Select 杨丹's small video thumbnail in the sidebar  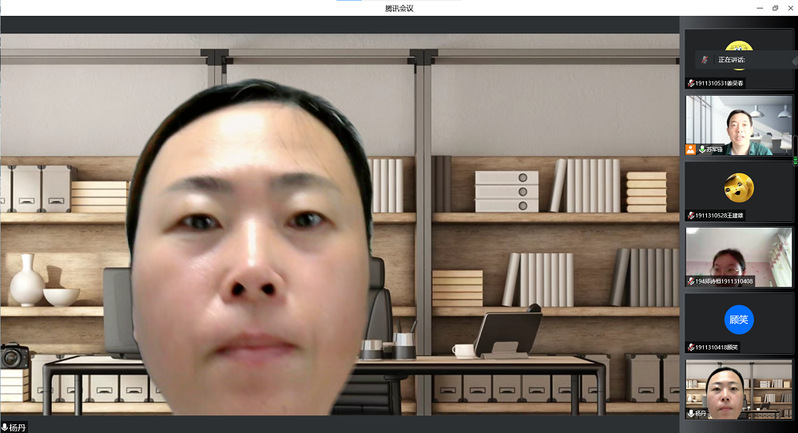[x=738, y=388]
